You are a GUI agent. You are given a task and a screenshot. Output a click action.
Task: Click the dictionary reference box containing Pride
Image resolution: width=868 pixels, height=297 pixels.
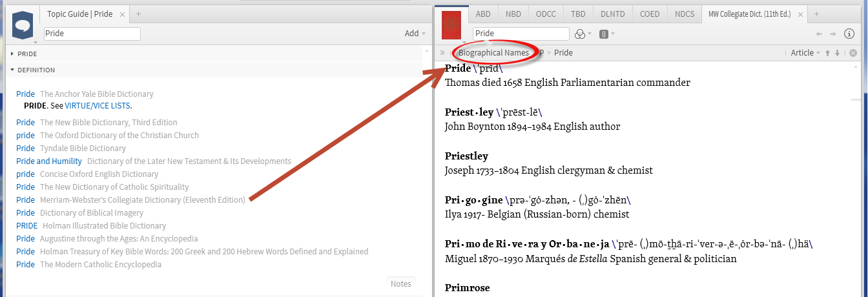coord(521,34)
